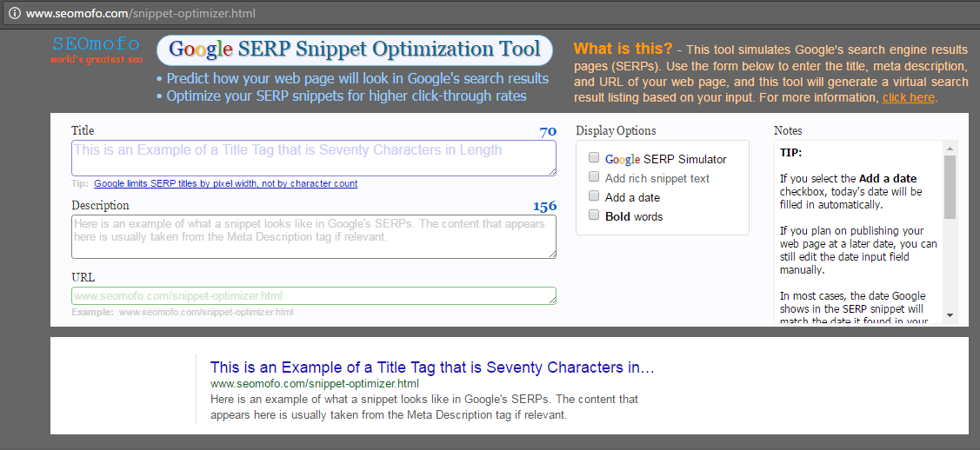Click the green preview URL text
This screenshot has width=980, height=450.
click(x=315, y=383)
